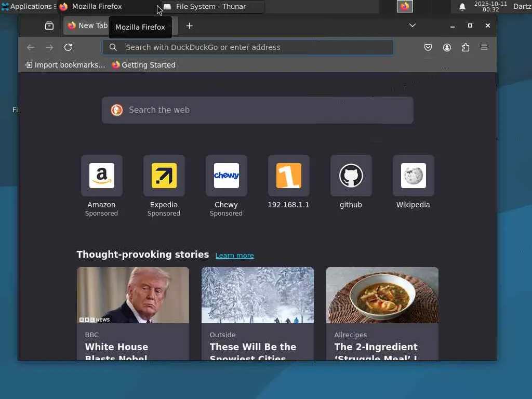
Task: Click the Firefox workspace switcher thumbnail
Action: point(405,6)
